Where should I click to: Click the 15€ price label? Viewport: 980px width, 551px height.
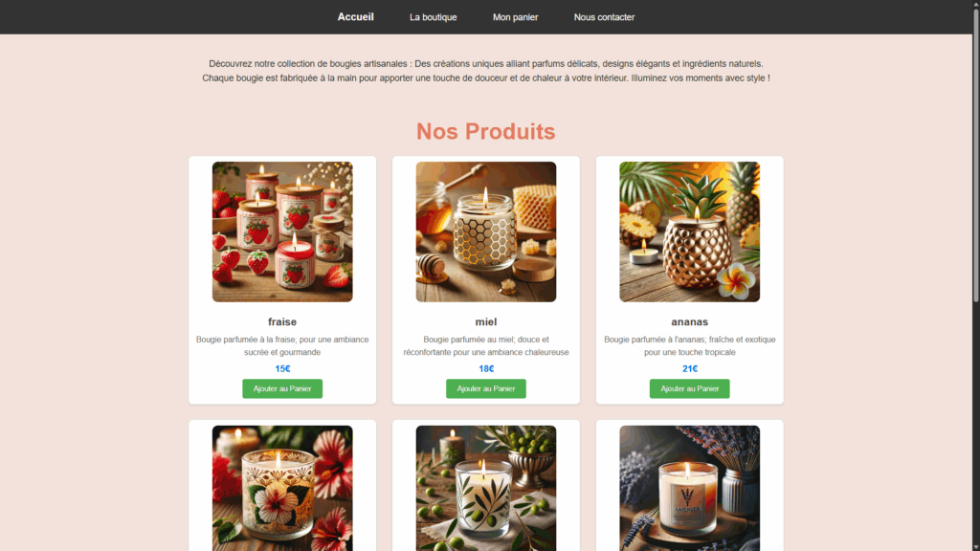[x=282, y=368]
